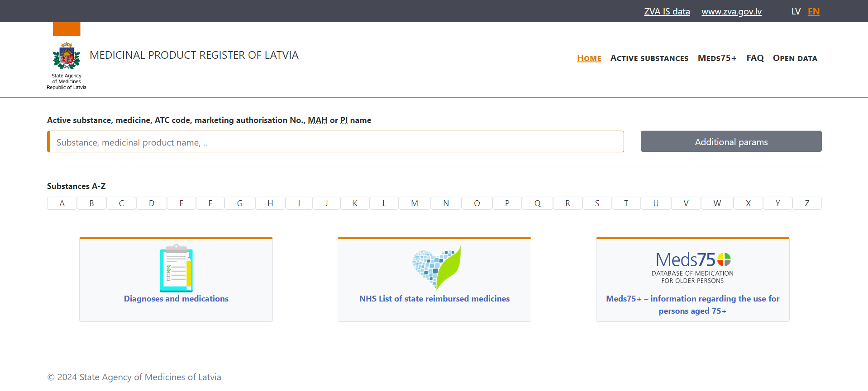Click the State Agency of Medicines coat-of-arms logo
Viewport: 868px width, 391px height.
pos(67,57)
